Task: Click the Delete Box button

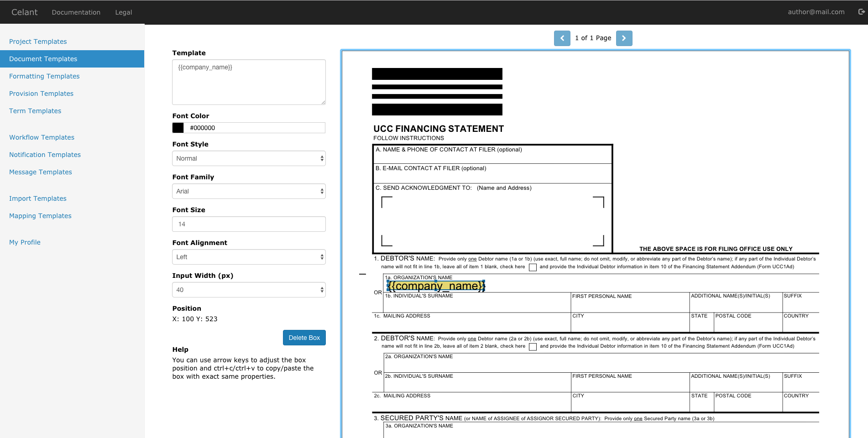Action: (304, 338)
